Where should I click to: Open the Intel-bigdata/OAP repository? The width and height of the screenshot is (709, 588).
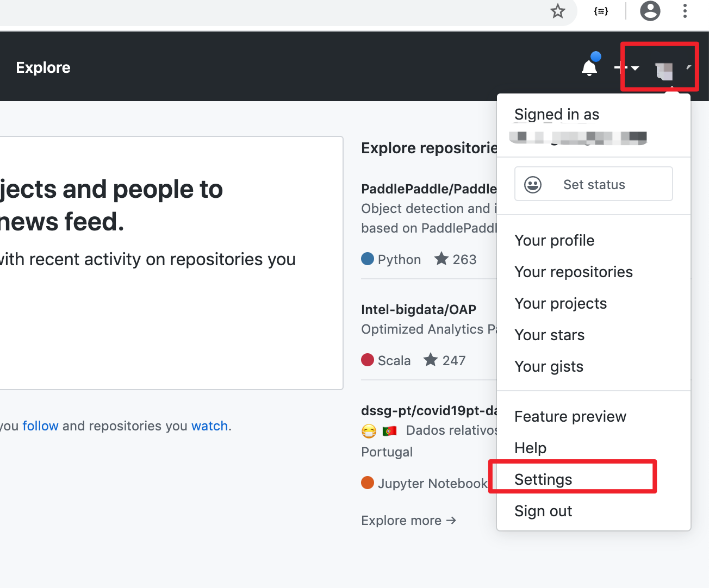coord(419,309)
